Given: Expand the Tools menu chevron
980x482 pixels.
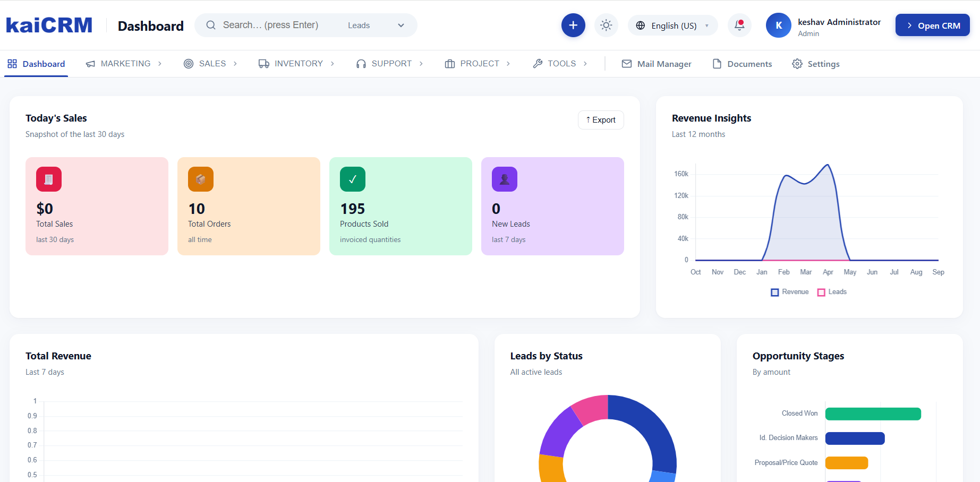Looking at the screenshot, I should point(585,64).
